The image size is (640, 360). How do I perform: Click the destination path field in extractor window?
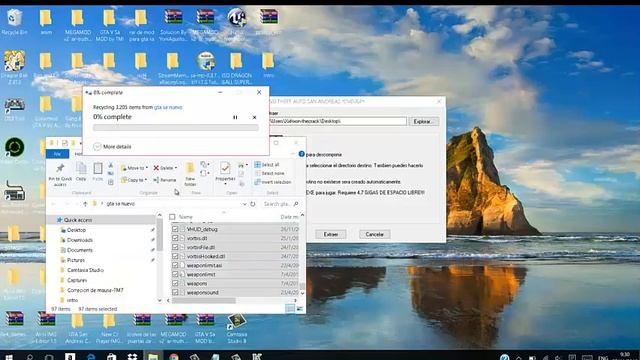pos(338,121)
